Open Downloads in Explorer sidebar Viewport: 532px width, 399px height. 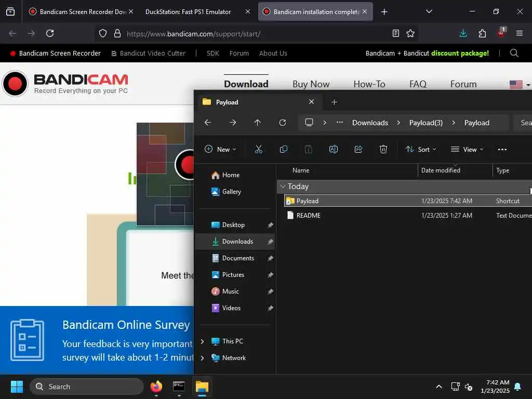235,242
